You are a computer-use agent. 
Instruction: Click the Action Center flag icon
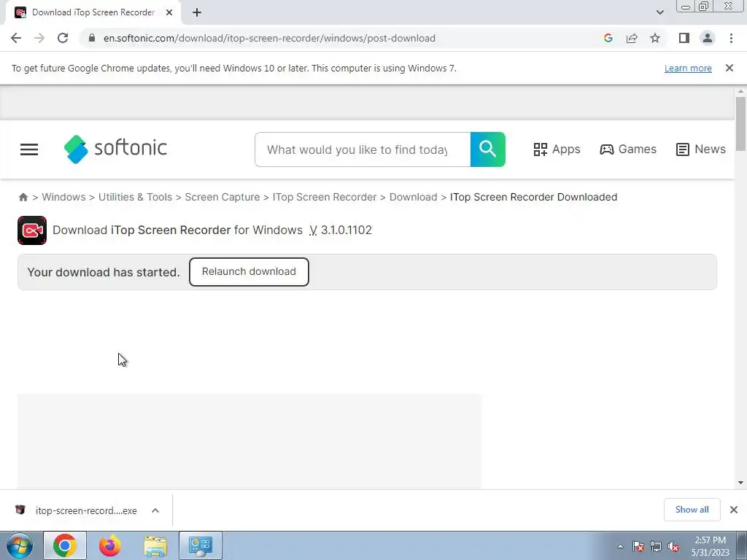(638, 546)
